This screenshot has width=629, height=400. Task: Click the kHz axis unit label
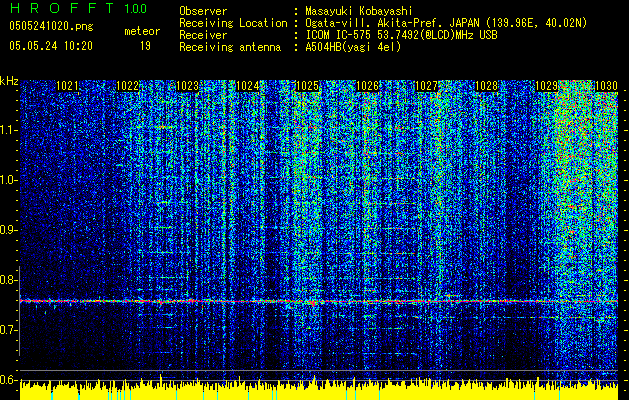point(9,81)
